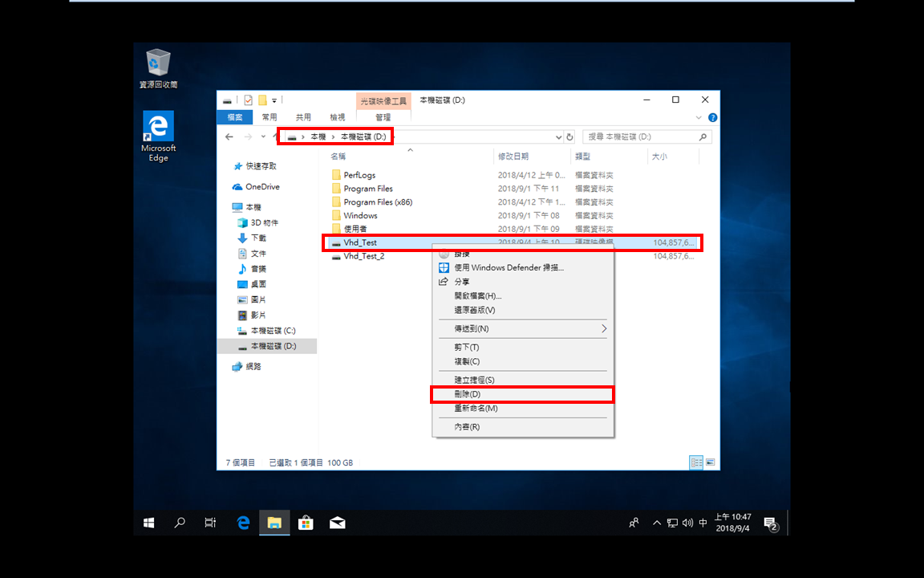Click the new folder icon in title bar
The image size is (924, 578).
coord(263,100)
